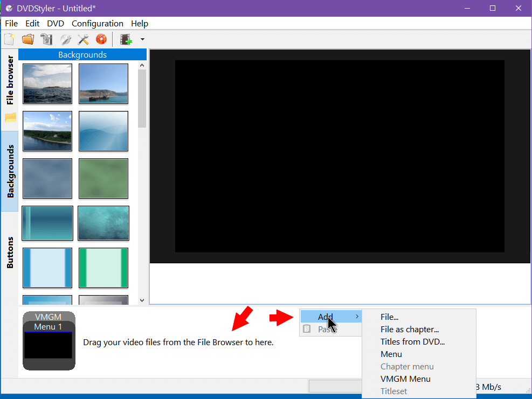The image size is (532, 399).
Task: Choose File... from the Add submenu
Action: (419, 317)
